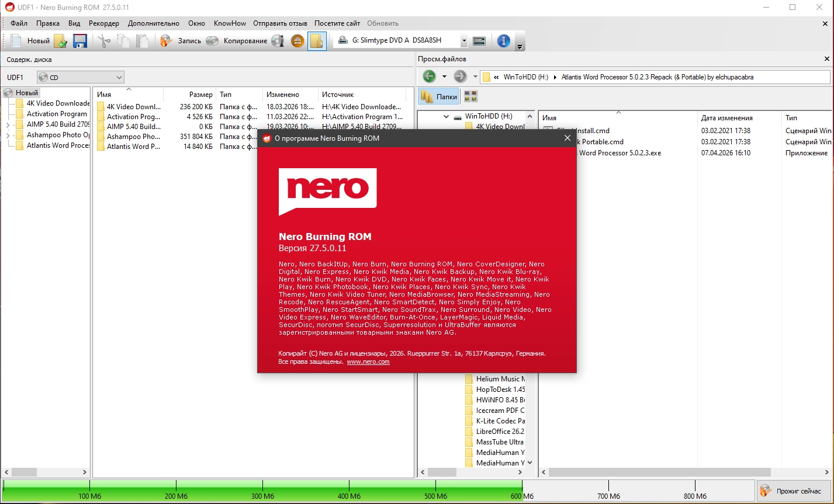Click the Прожиг сейчас burn button
Image resolution: width=834 pixels, height=504 pixels.
(x=793, y=491)
